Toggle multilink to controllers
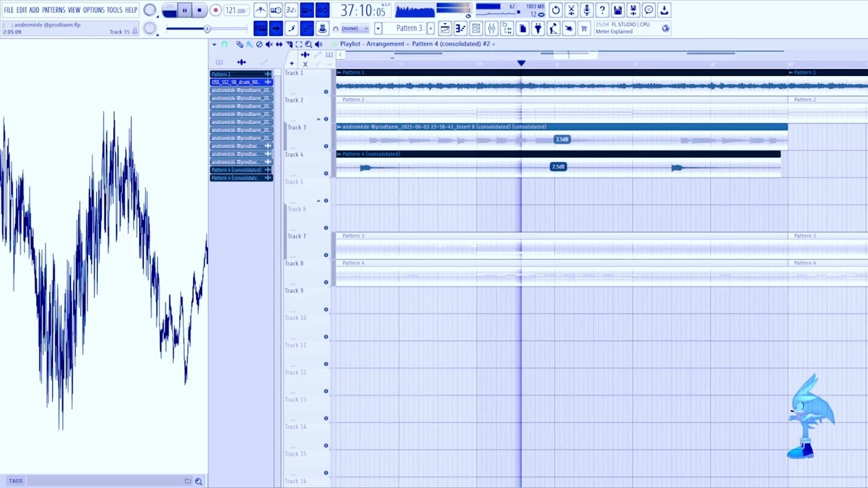The image size is (868, 488). pos(322,28)
